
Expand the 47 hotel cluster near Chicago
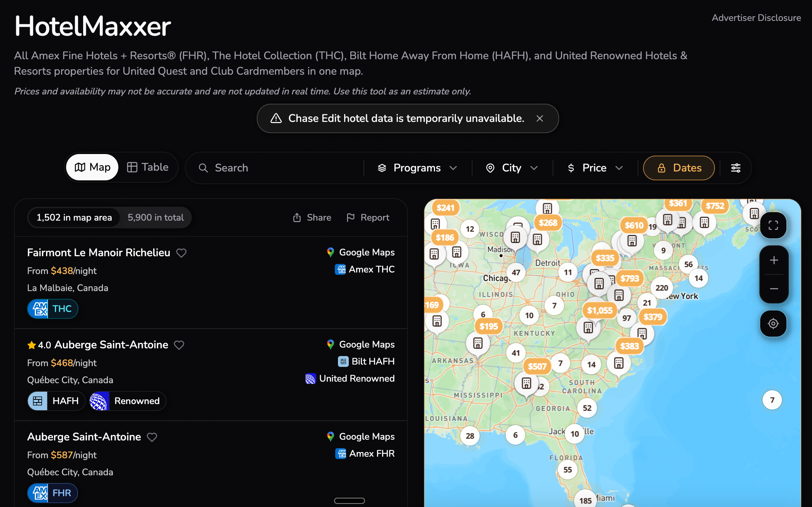(x=516, y=272)
